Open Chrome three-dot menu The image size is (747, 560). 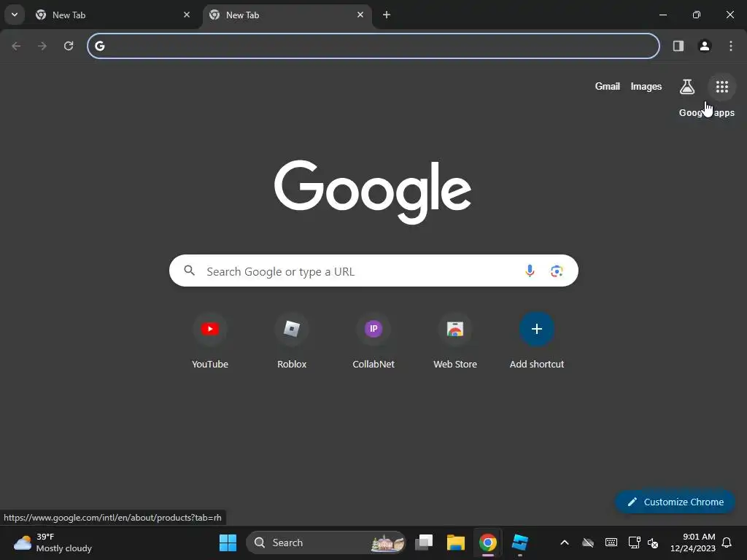pyautogui.click(x=730, y=46)
